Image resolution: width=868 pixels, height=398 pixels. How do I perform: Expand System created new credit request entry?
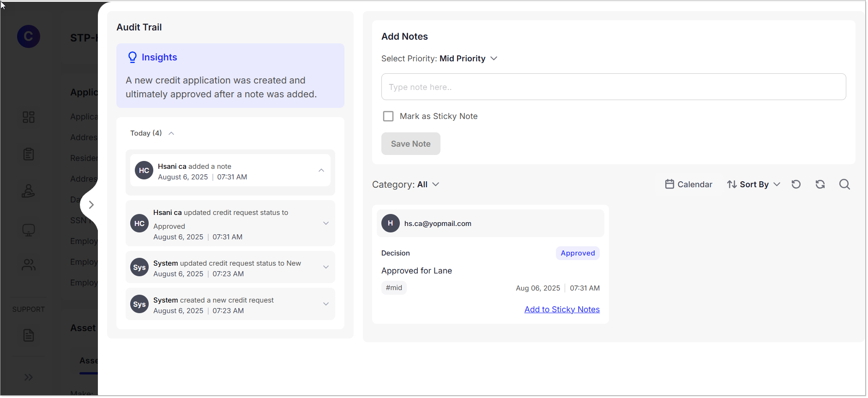coord(325,304)
